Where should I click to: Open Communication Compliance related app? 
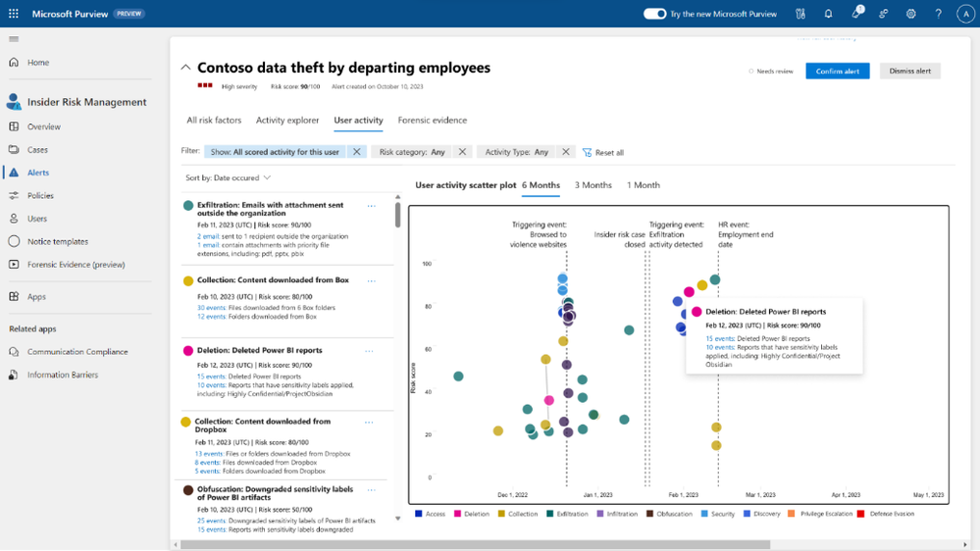(77, 352)
